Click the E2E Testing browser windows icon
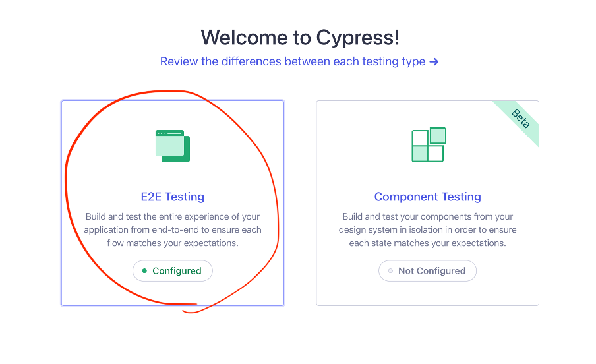The width and height of the screenshot is (596, 364). tap(173, 146)
